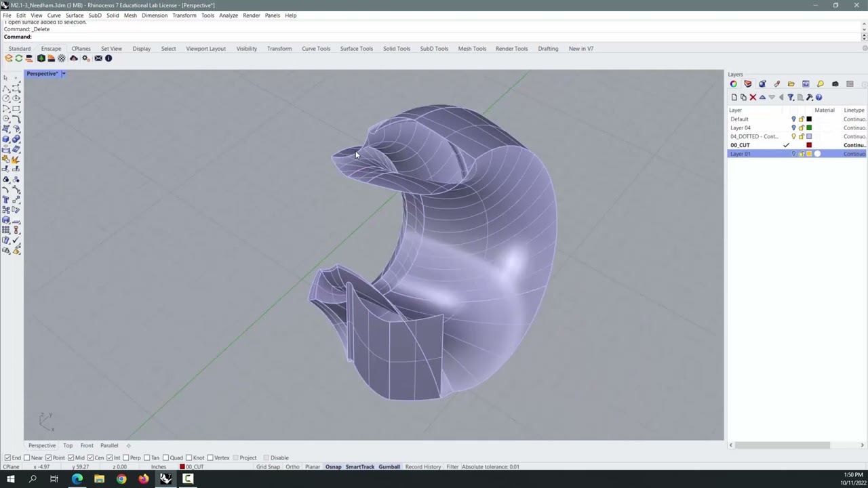868x488 pixels.
Task: Open the camera snapshots tab icon
Action: pyautogui.click(x=835, y=84)
